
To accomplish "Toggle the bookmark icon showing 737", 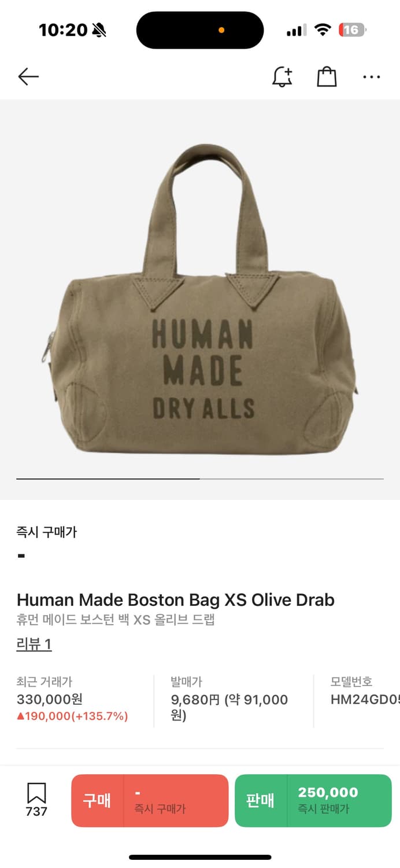I will tap(36, 800).
